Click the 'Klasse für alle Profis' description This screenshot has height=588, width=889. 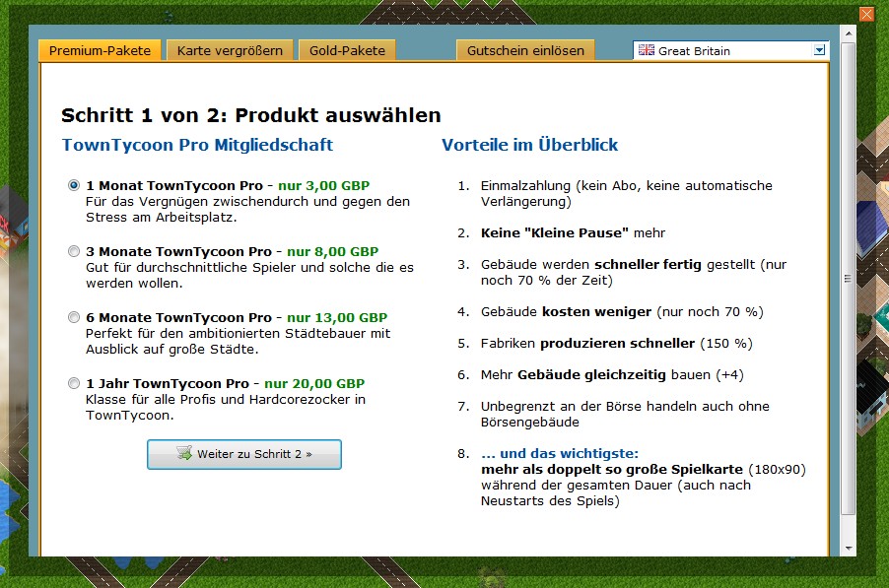pyautogui.click(x=226, y=408)
